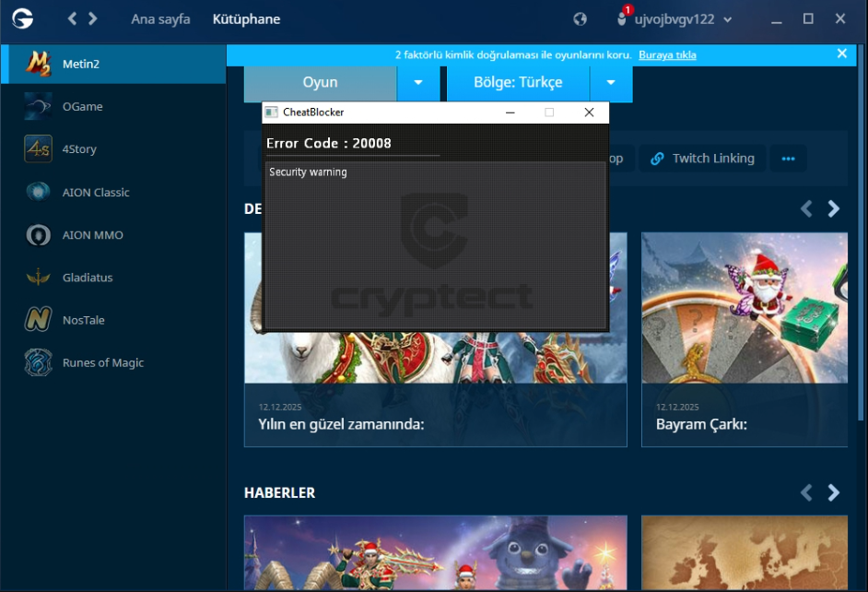Open the three-dots more options button
The height and width of the screenshot is (592, 868).
788,159
